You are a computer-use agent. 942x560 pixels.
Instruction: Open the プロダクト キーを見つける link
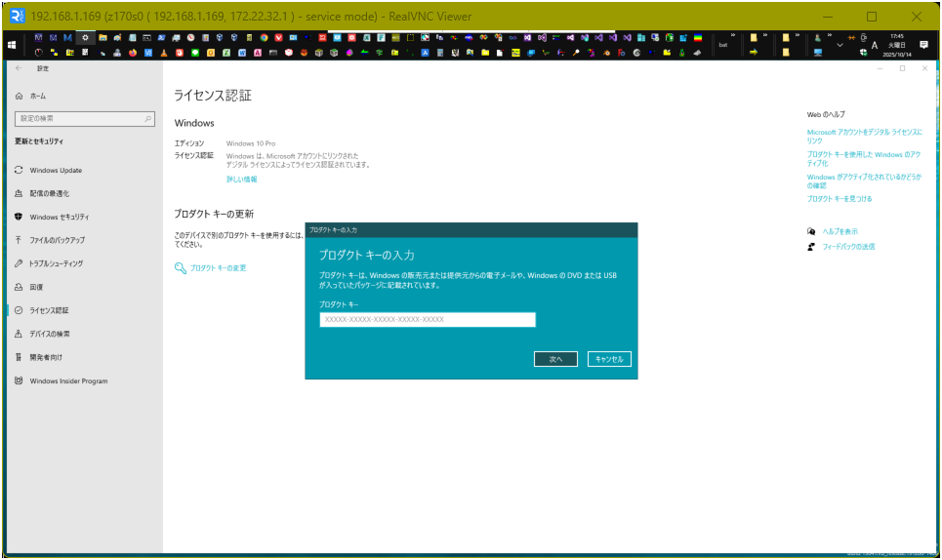[x=840, y=199]
